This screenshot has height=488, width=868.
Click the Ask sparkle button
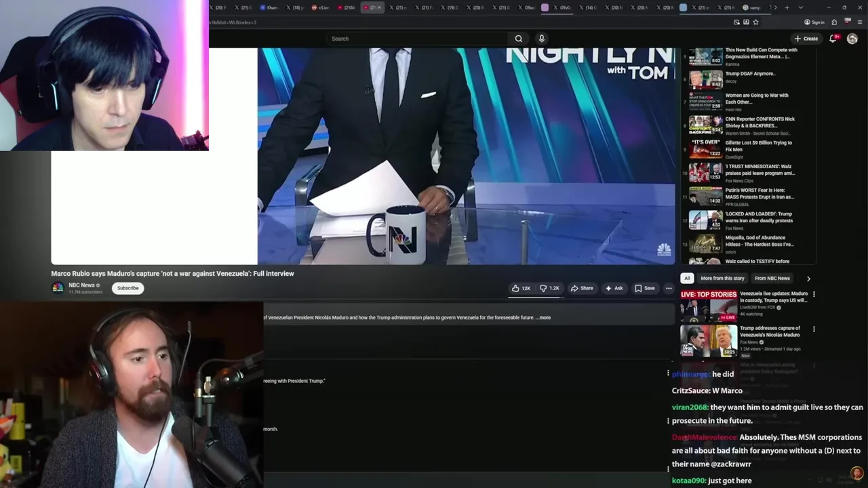tap(614, 288)
